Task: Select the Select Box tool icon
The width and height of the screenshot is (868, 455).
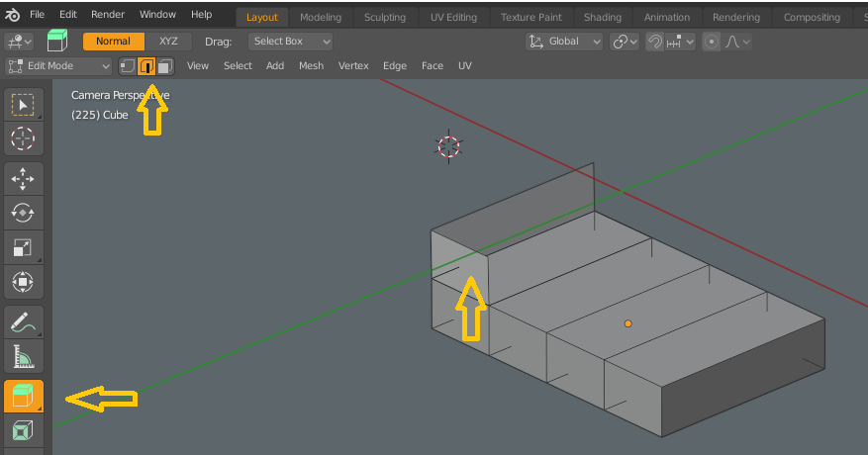Action: [x=23, y=105]
